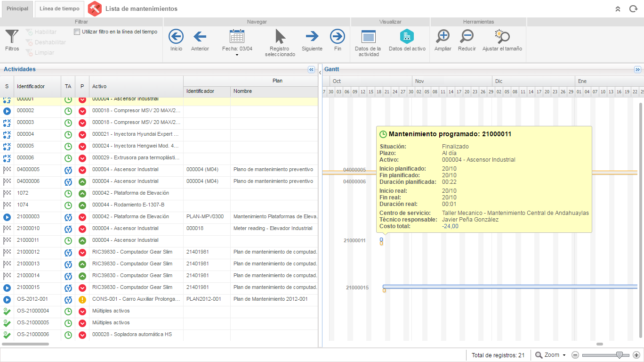Open the Fecha 03/04 date dropdown
The image size is (644, 362).
pyautogui.click(x=237, y=42)
